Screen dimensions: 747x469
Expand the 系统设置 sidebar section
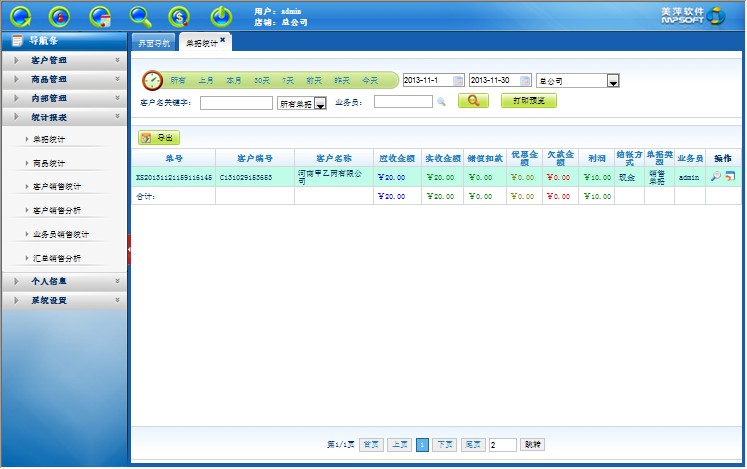pos(65,300)
